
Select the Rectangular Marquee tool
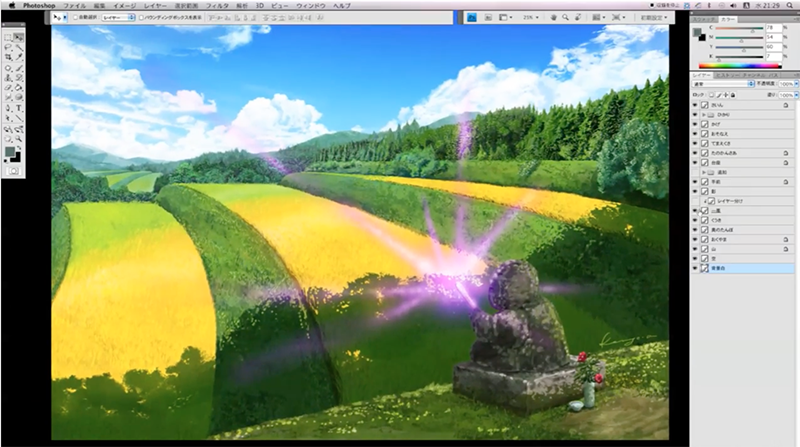point(8,38)
